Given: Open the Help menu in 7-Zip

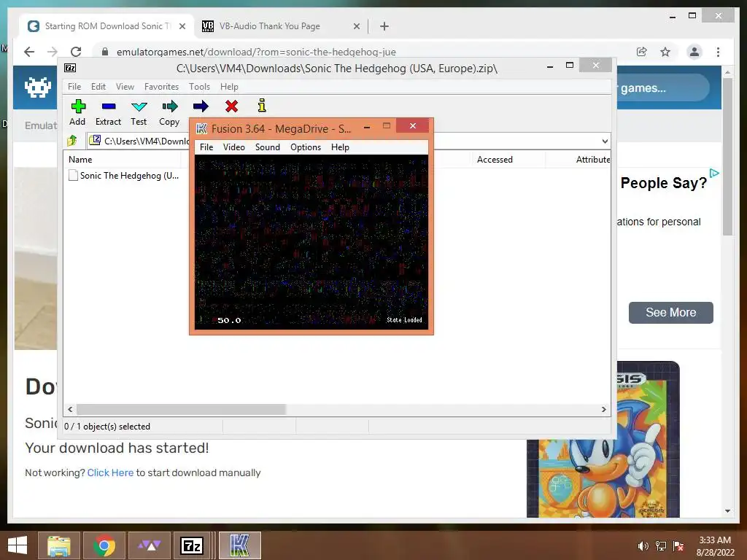Looking at the screenshot, I should (x=229, y=87).
